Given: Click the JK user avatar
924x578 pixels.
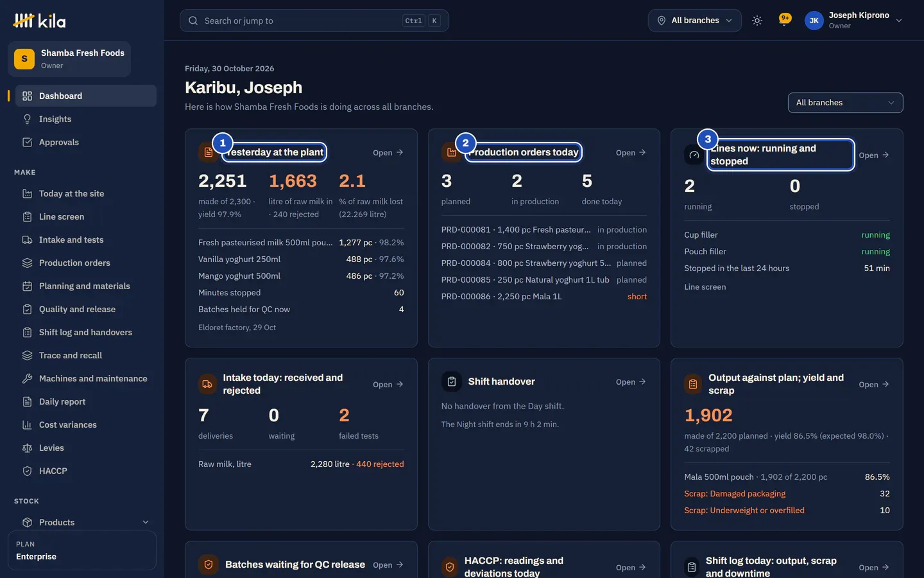Looking at the screenshot, I should (x=814, y=21).
